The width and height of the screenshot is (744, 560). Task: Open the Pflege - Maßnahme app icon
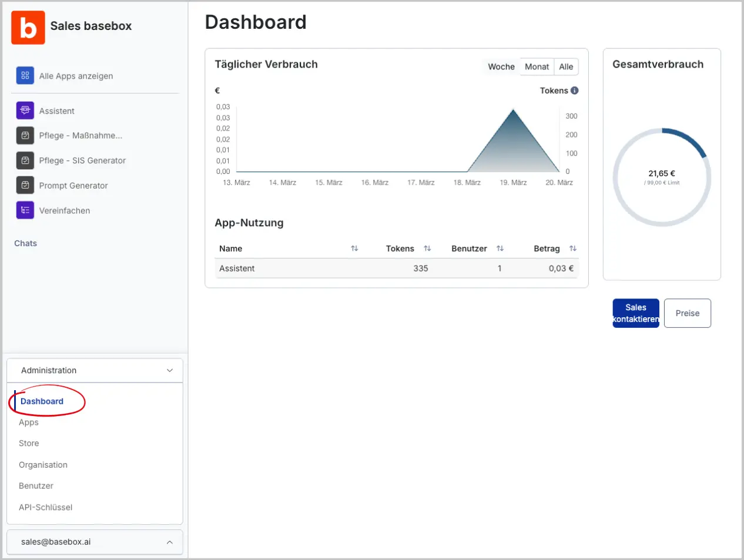24,135
